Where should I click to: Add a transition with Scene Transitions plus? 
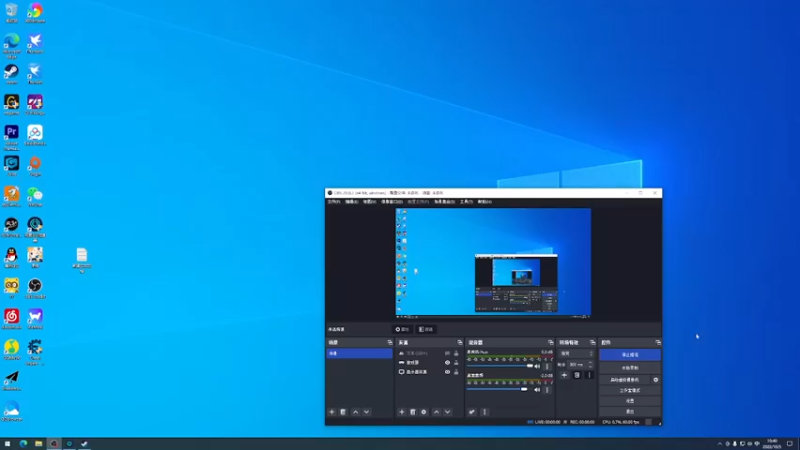[x=564, y=375]
